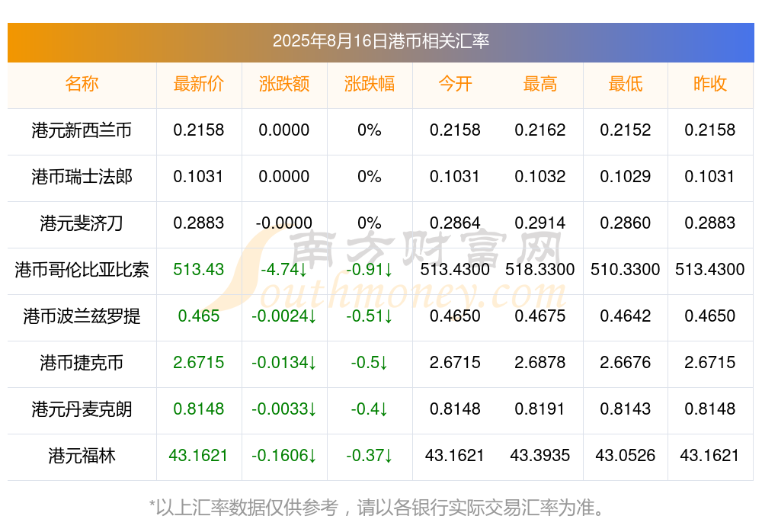Click the 最低 column header
Image resolution: width=762 pixels, height=532 pixels.
coord(626,84)
